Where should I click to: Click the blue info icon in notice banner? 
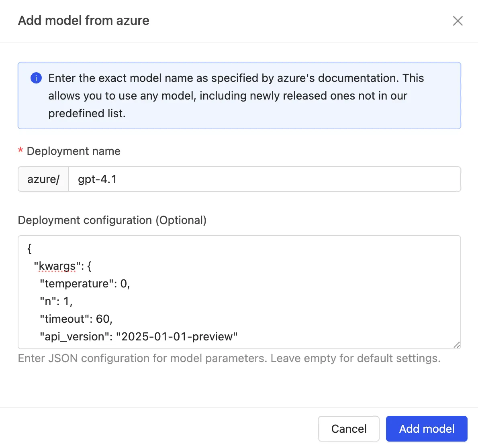[x=36, y=78]
